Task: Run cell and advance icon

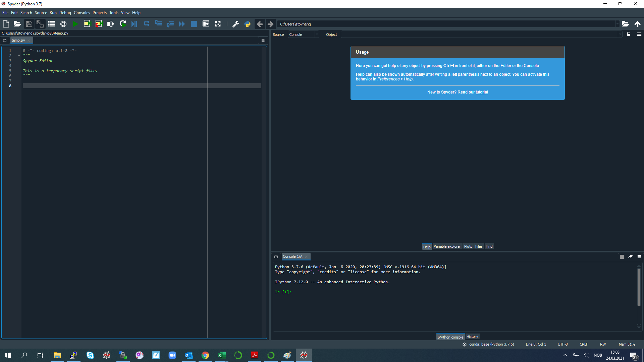Action: pos(99,24)
